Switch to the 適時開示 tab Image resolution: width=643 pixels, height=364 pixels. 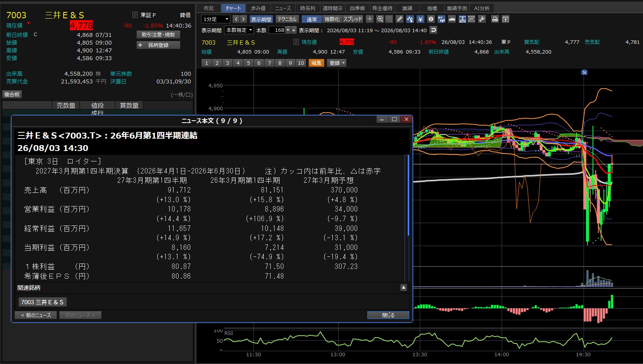click(x=333, y=8)
